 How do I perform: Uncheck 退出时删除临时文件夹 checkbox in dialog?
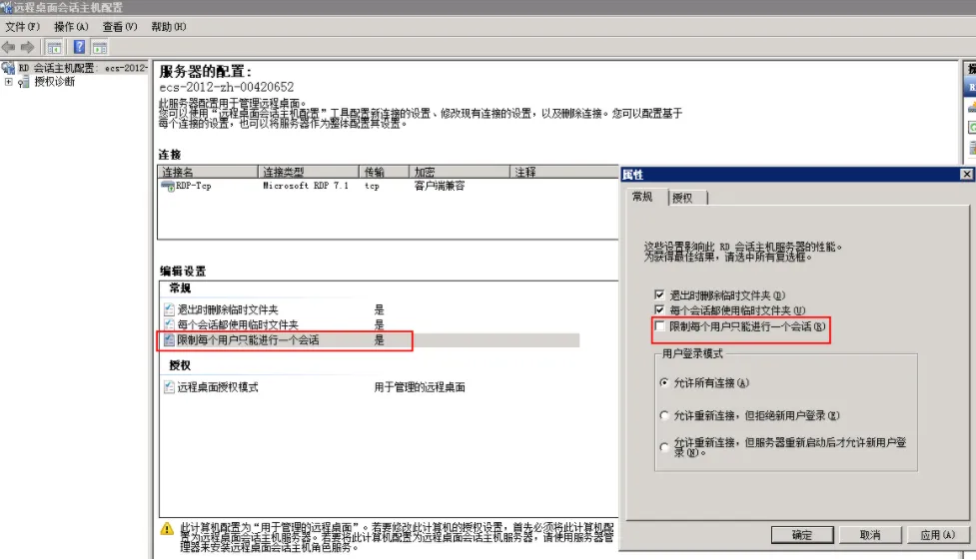658,295
